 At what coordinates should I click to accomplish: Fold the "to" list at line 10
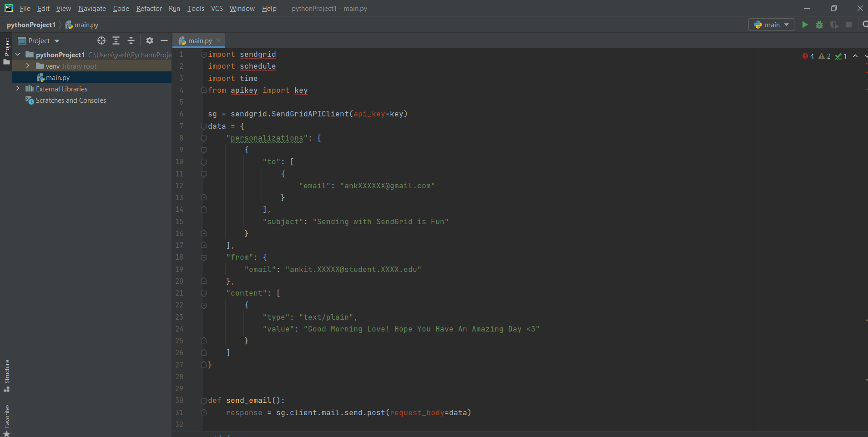[x=204, y=162]
